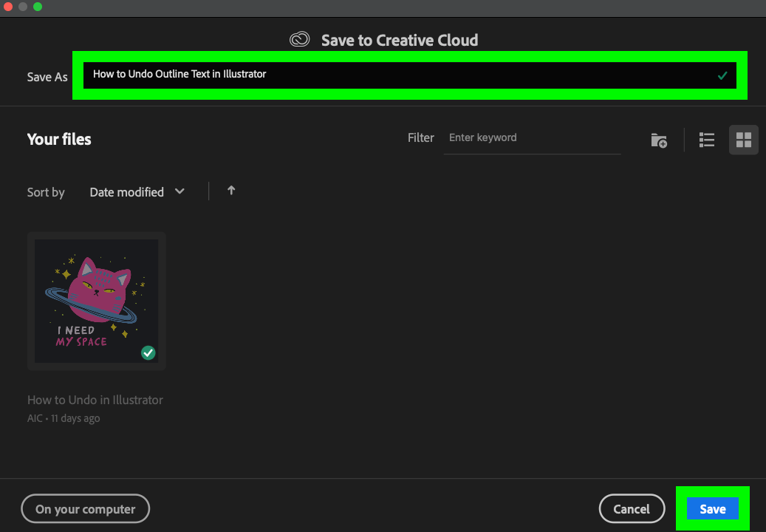Reverse the sort direction with the up arrow

[231, 191]
